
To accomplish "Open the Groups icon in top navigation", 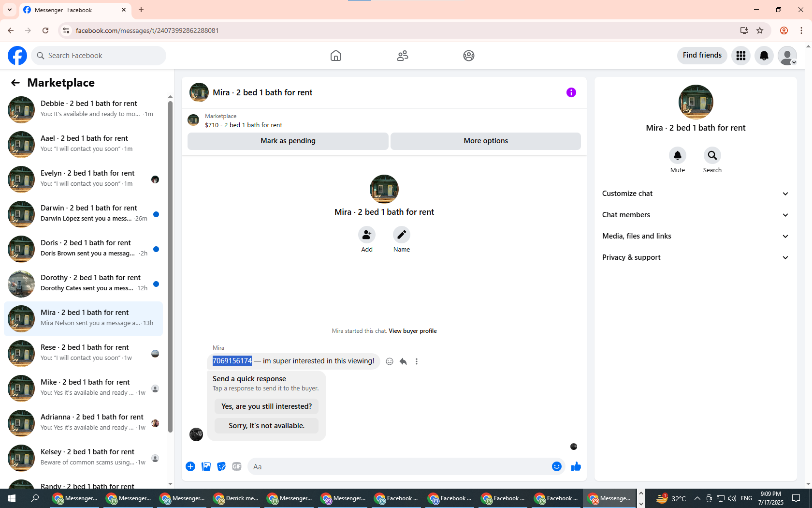I will (x=469, y=56).
